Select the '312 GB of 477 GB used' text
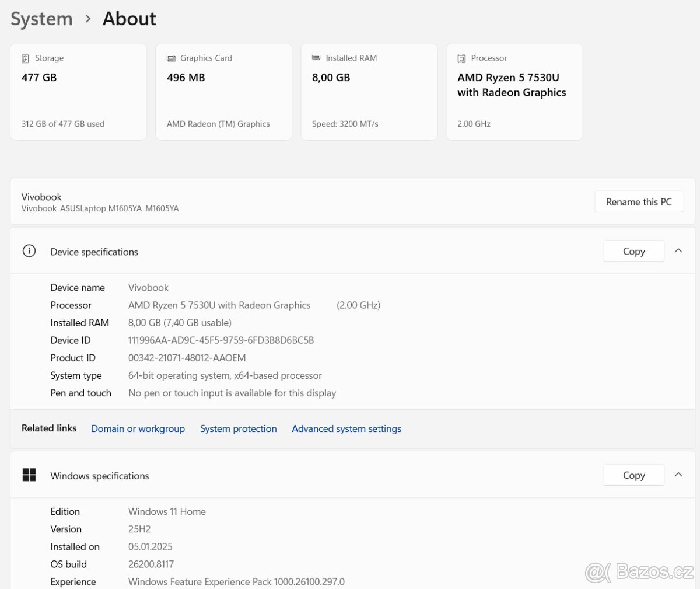 click(x=63, y=124)
